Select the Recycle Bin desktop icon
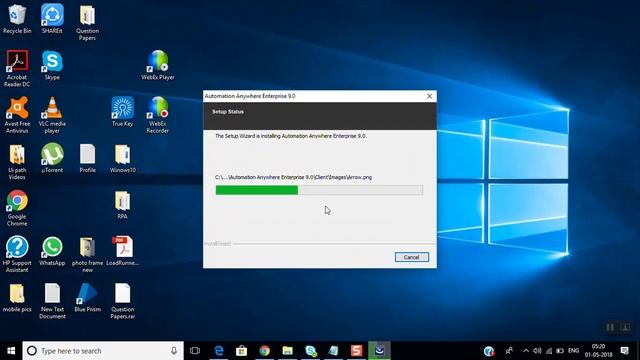Screen dimensions: 640x360 coord(17,19)
